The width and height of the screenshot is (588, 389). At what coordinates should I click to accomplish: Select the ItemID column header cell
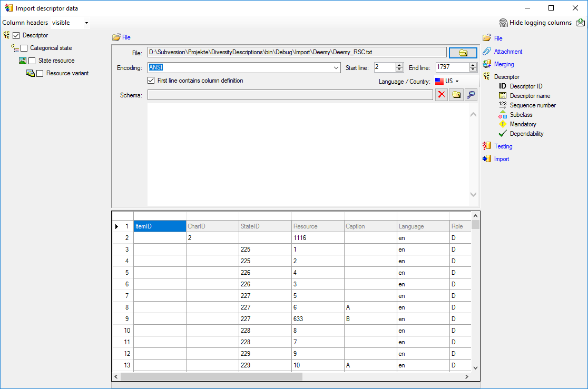pos(160,226)
